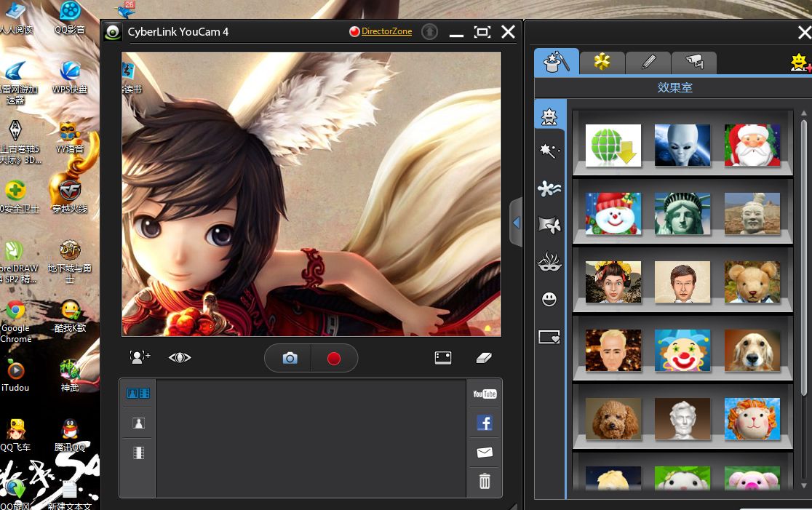This screenshot has height=510, width=812.
Task: Start recording with the red record button
Action: pos(334,358)
